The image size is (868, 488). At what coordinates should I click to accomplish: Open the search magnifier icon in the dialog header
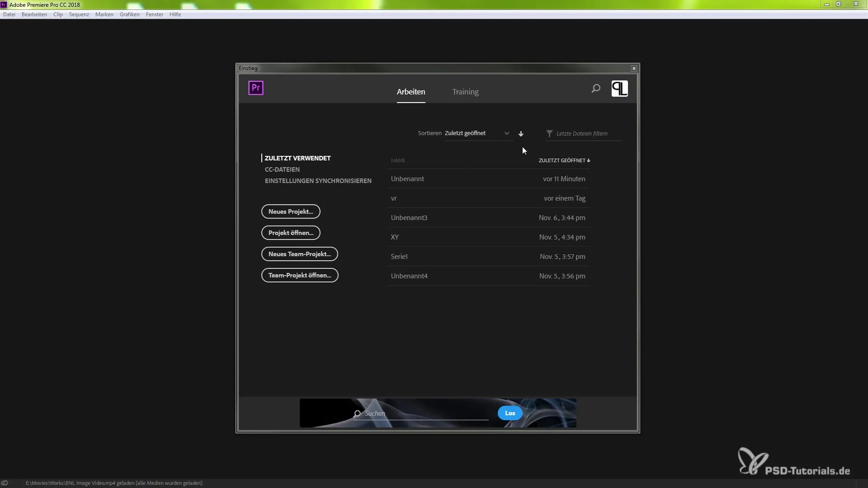click(x=596, y=89)
